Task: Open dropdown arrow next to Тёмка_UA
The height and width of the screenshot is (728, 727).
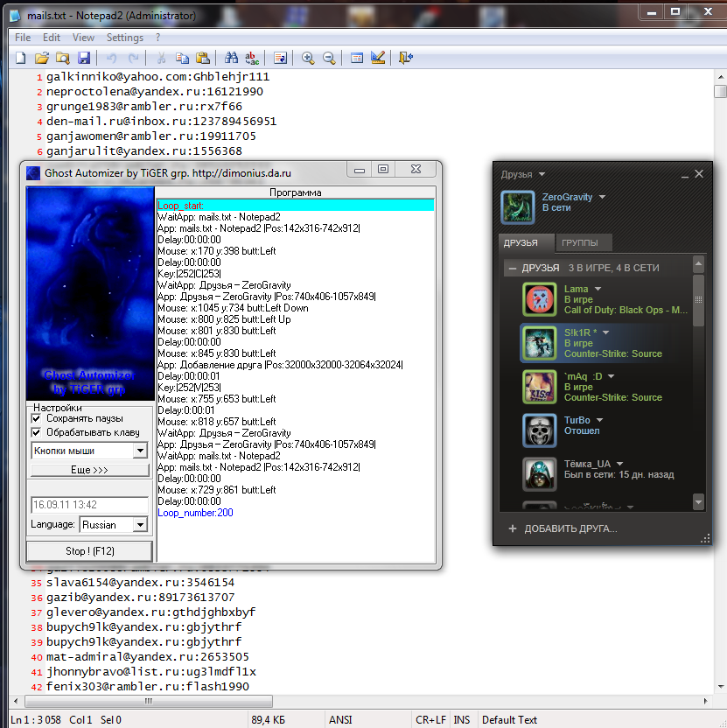Action: [x=619, y=464]
